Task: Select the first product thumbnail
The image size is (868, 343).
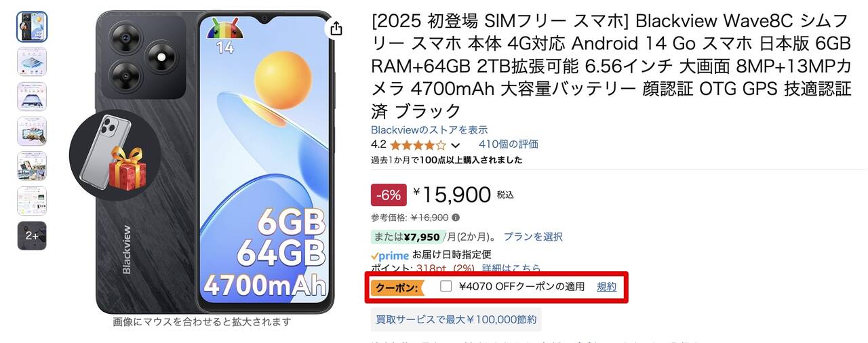Action: (x=32, y=26)
